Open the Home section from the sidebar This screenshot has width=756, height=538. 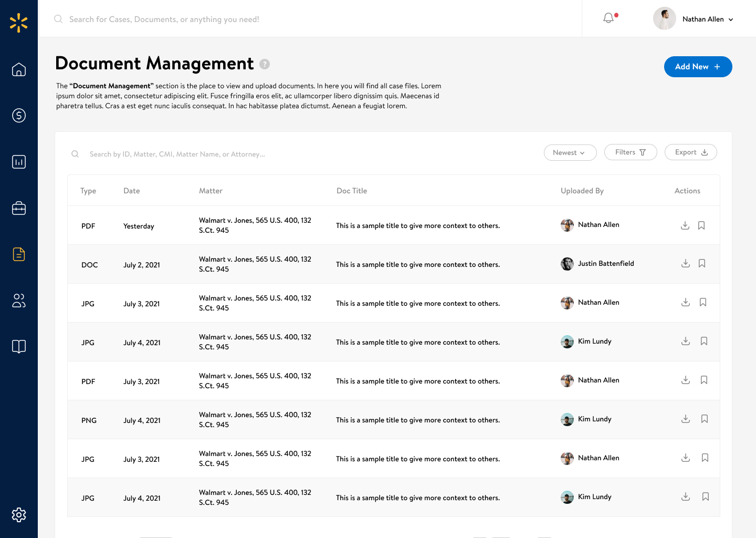click(19, 69)
